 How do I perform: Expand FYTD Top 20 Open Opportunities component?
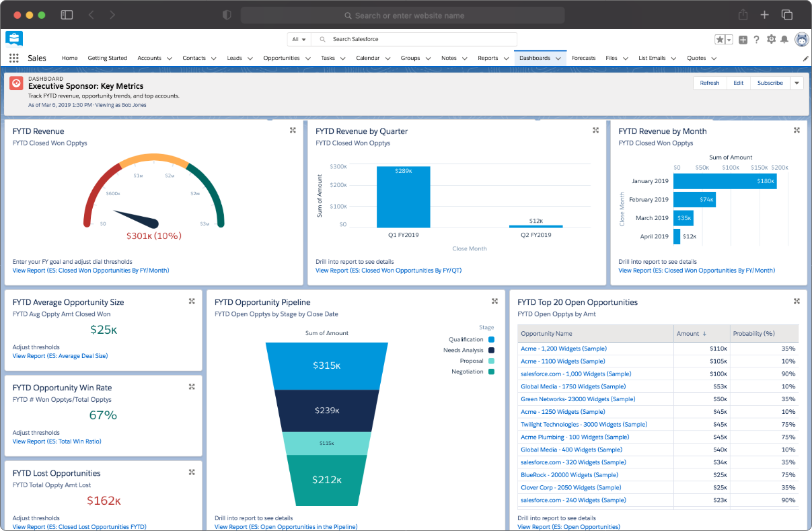[x=797, y=302]
